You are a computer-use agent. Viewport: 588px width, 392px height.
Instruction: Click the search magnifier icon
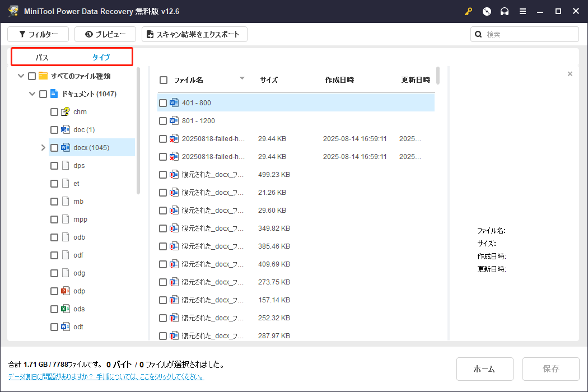(478, 34)
